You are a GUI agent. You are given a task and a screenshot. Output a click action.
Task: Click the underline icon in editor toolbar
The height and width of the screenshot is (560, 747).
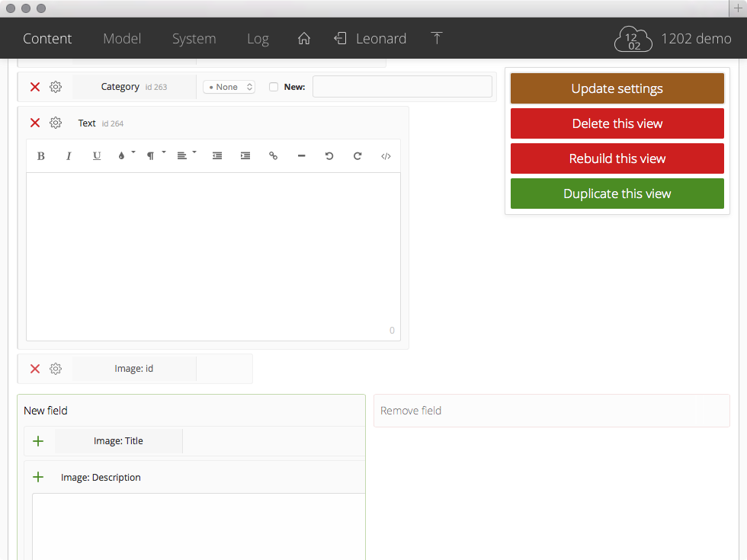pos(97,156)
